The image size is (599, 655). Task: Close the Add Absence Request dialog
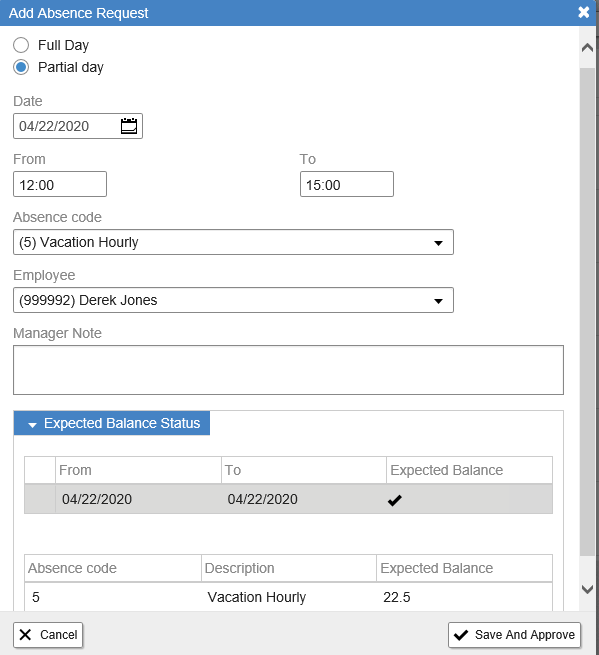[x=584, y=13]
